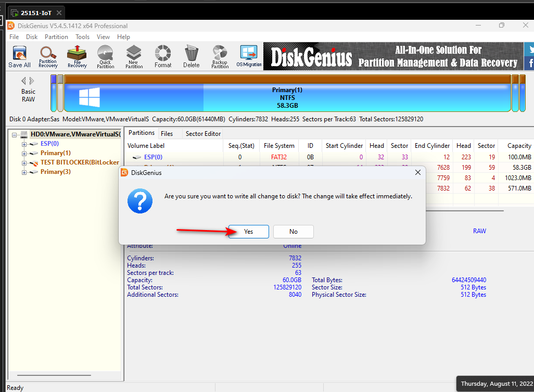Screen dimensions: 534x392
Task: Select Primary(3) in the disk tree
Action: click(56, 172)
